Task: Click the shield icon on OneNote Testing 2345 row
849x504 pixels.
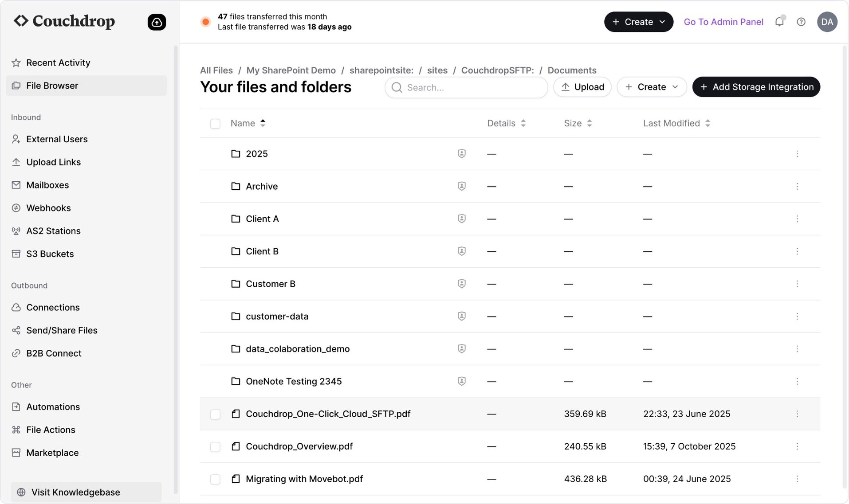Action: [x=462, y=381]
